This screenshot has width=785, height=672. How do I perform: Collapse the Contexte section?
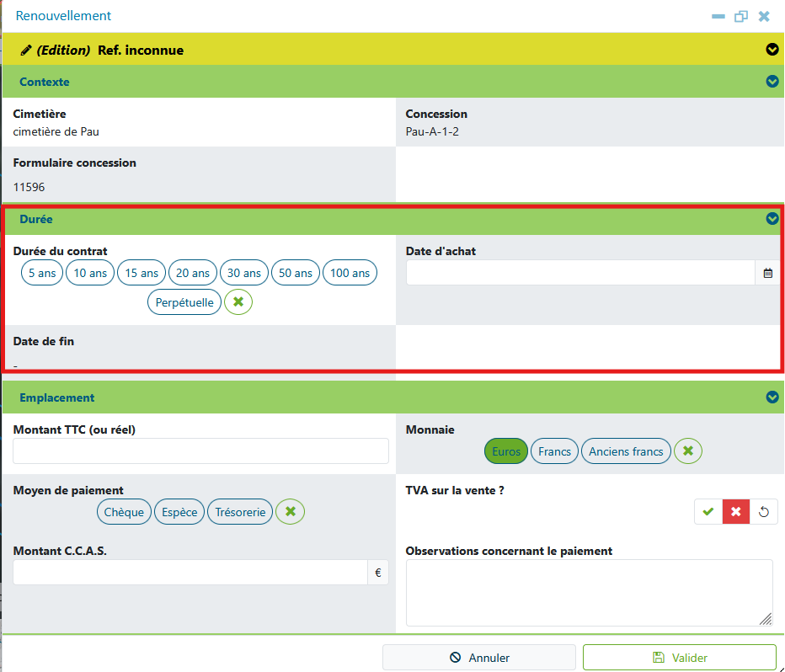(x=772, y=81)
